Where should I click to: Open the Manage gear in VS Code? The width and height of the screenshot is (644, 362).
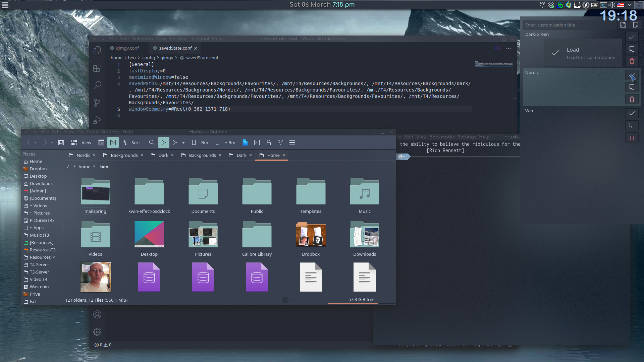pos(97,332)
